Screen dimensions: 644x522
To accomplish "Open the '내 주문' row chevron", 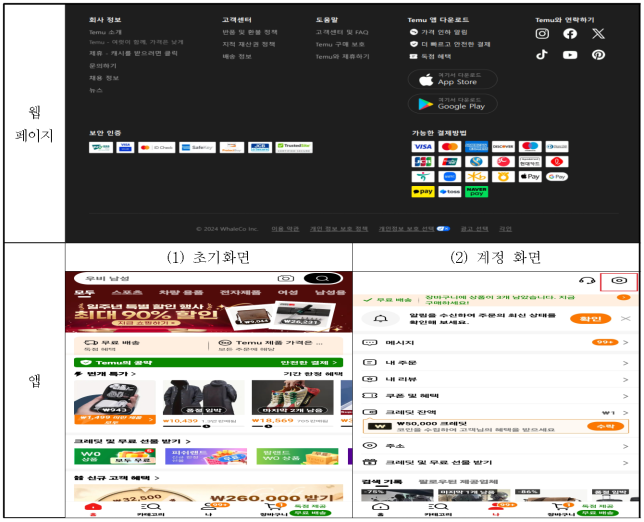I will click(626, 363).
